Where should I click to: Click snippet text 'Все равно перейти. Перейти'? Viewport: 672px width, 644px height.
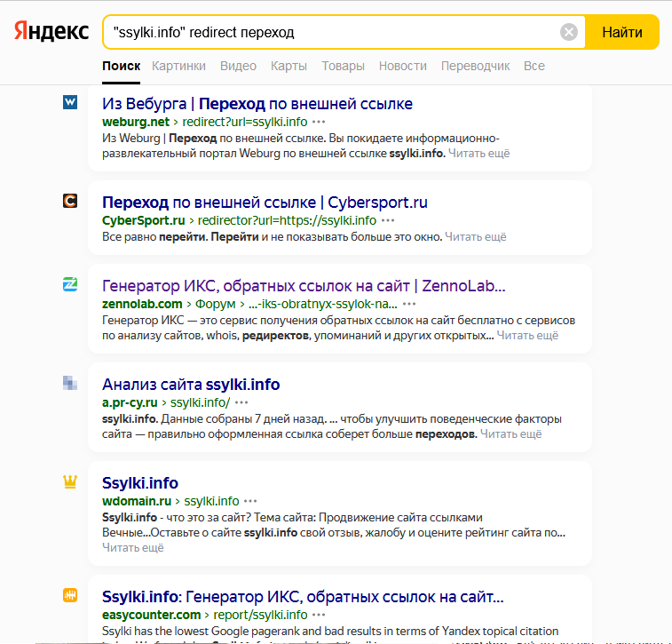point(180,237)
